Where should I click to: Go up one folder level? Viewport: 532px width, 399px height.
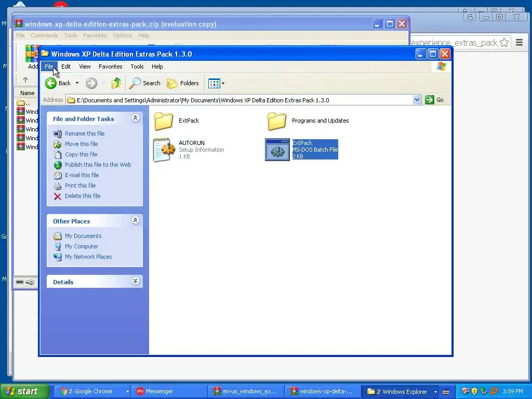116,83
